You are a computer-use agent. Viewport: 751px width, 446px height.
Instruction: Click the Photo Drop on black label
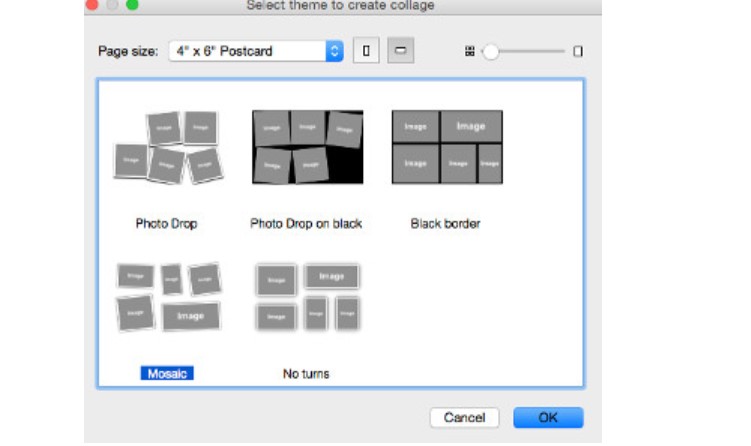306,224
